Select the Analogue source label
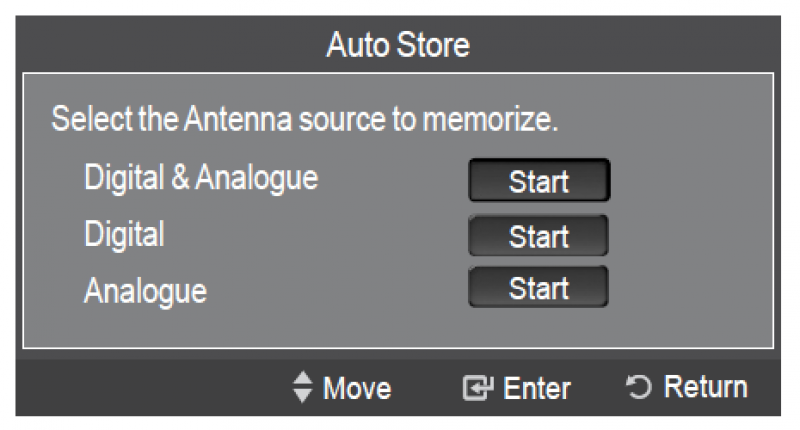The image size is (800, 430). [145, 291]
